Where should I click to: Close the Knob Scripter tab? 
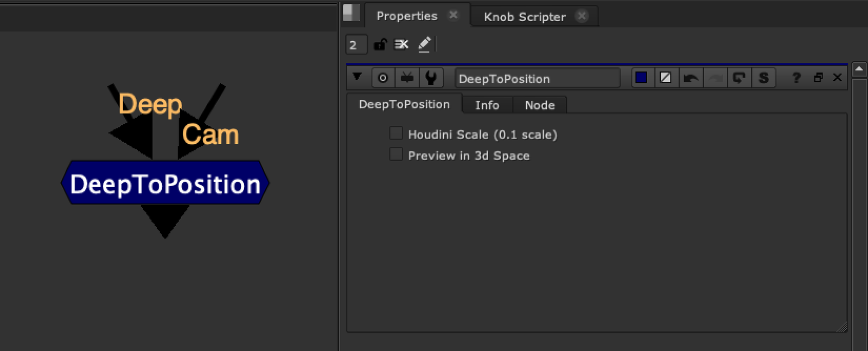(x=582, y=16)
